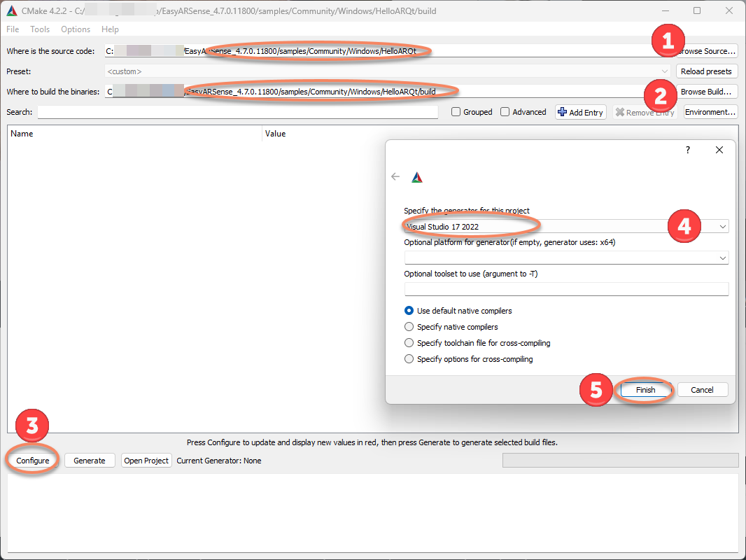
Task: Click the Configure button
Action: click(x=33, y=461)
